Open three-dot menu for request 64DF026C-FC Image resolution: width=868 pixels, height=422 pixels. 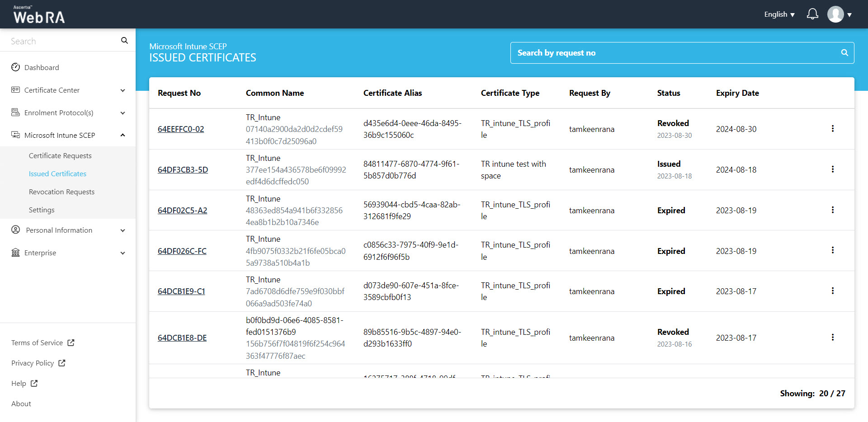pyautogui.click(x=832, y=250)
